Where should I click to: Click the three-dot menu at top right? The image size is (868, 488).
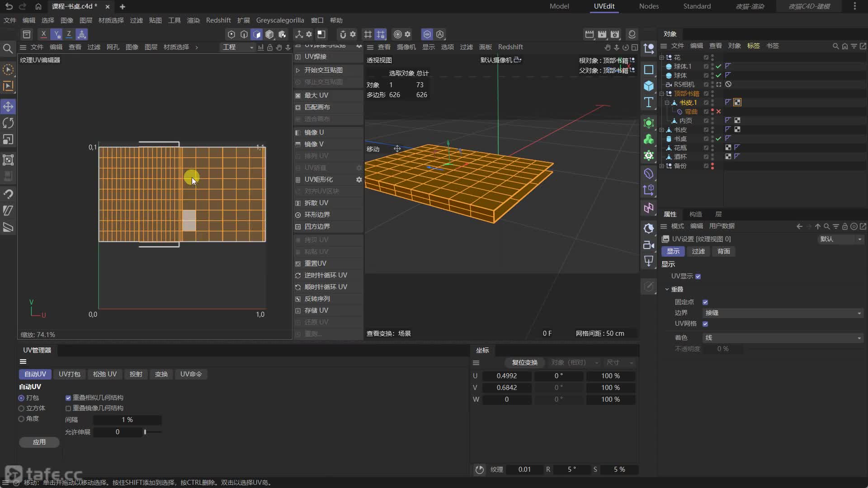coord(854,6)
